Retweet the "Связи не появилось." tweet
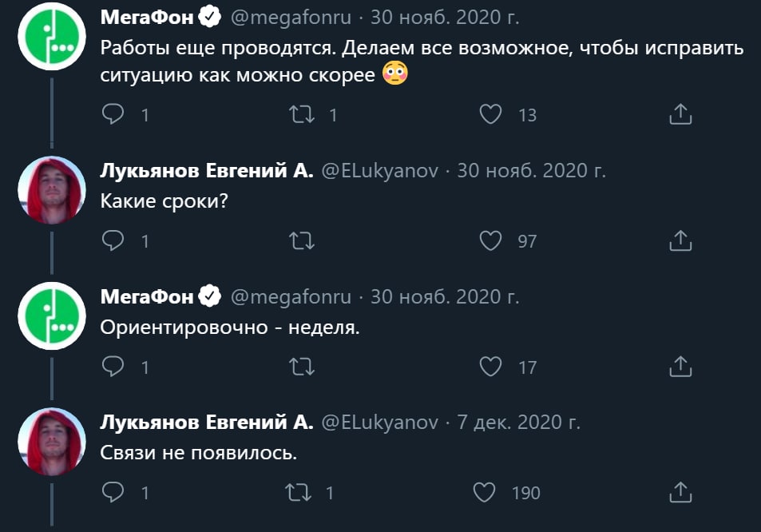 tap(303, 493)
